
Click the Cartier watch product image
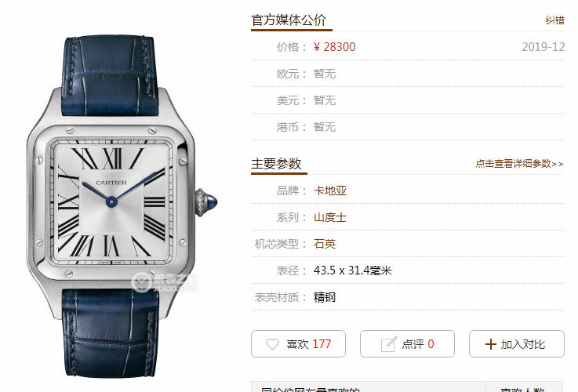click(x=122, y=206)
